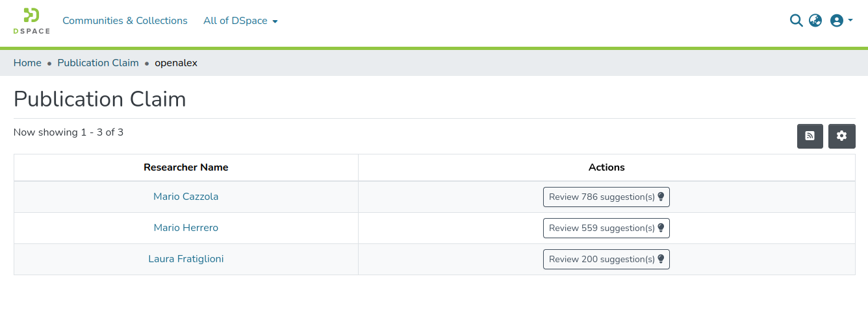Click lightbulb icon in Mario Cazzola row
The height and width of the screenshot is (331, 868).
(661, 197)
